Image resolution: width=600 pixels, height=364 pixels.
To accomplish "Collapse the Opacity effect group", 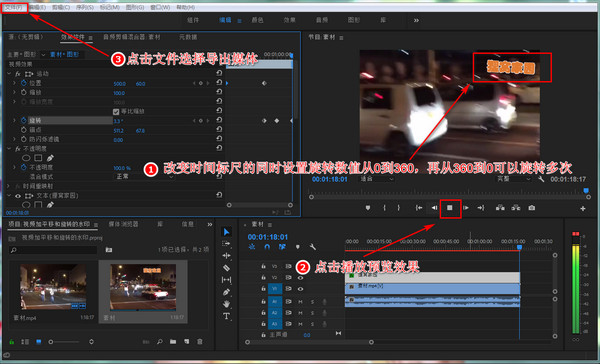I will 9,149.
